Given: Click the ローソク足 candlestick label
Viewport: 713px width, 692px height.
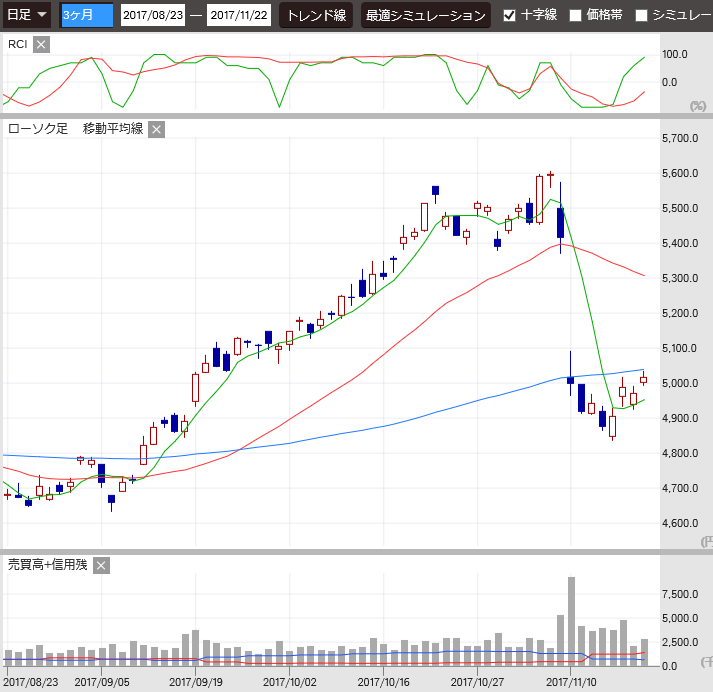Looking at the screenshot, I should (x=38, y=129).
